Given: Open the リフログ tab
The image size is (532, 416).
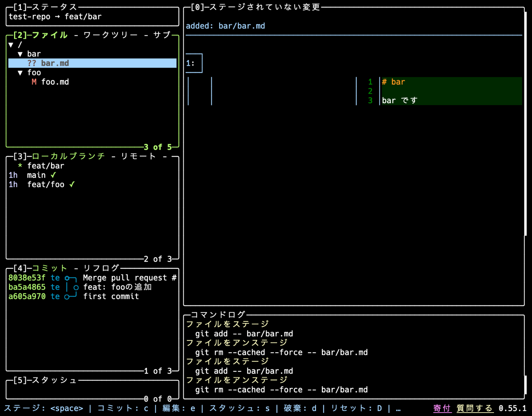Looking at the screenshot, I should pos(101,268).
